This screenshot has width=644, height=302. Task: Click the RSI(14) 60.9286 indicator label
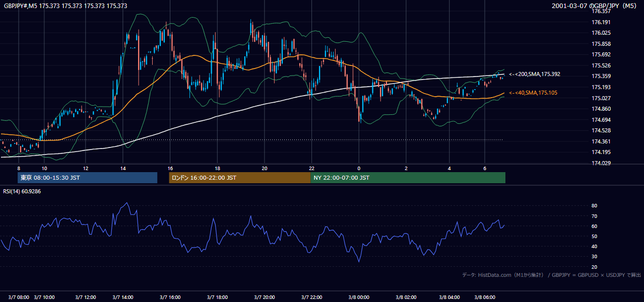pos(22,191)
